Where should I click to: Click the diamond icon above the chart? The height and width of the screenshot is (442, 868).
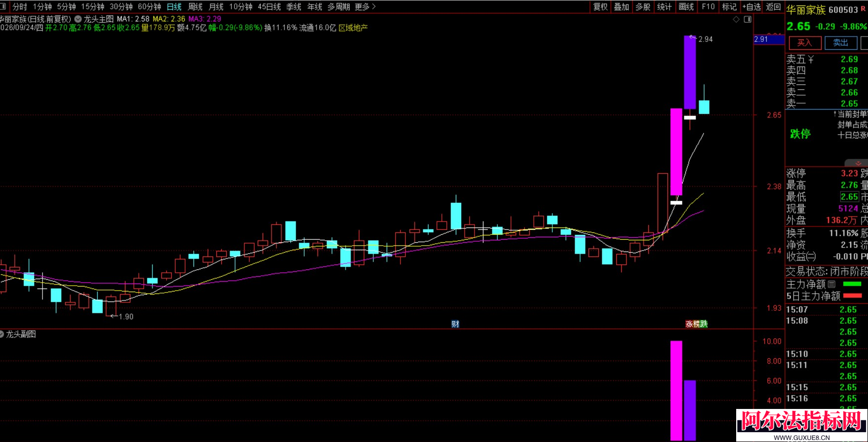click(x=736, y=19)
